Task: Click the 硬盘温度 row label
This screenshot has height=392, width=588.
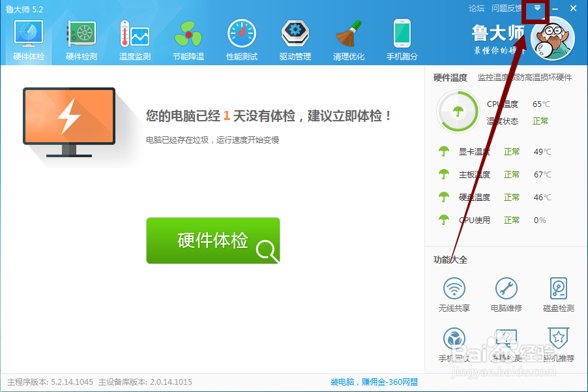Action: pyautogui.click(x=475, y=198)
